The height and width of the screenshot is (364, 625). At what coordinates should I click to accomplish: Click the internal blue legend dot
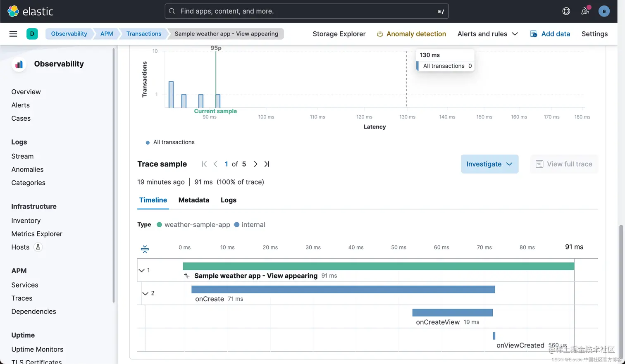pos(237,225)
